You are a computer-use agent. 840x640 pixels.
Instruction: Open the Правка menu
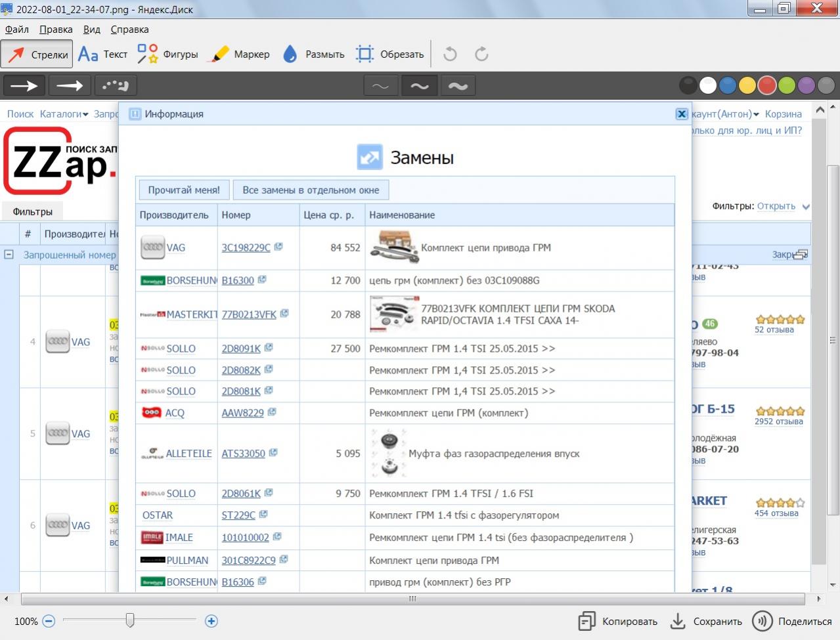pos(56,30)
